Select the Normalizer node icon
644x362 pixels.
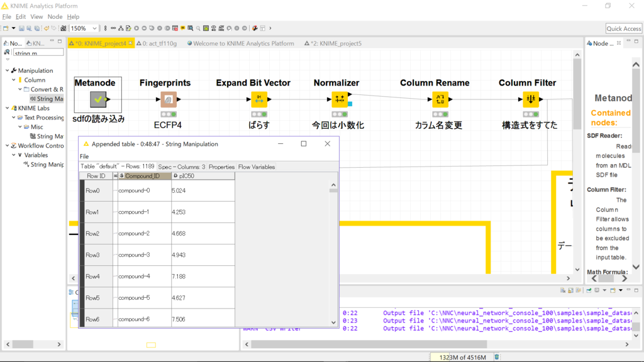pos(340,99)
